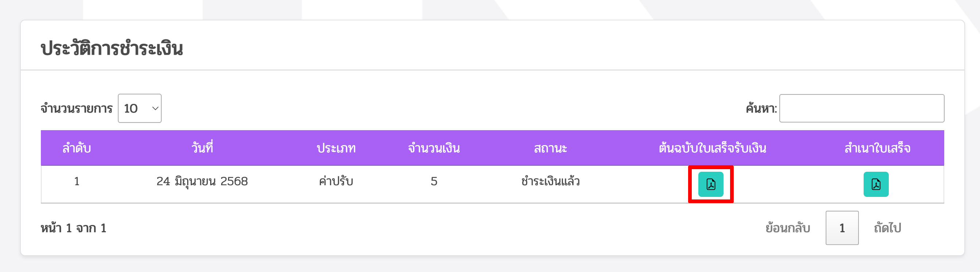Go to next page with ถัดไป
The width and height of the screenshot is (980, 272).
point(887,228)
